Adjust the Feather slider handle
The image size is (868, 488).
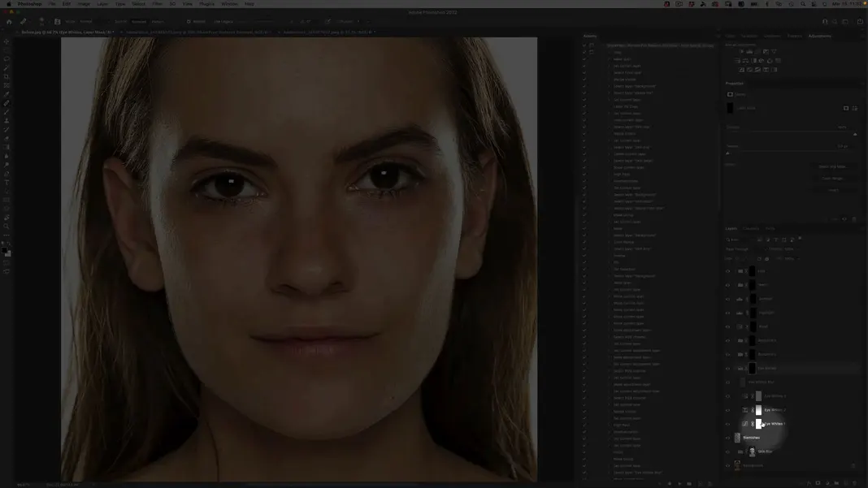pos(728,153)
